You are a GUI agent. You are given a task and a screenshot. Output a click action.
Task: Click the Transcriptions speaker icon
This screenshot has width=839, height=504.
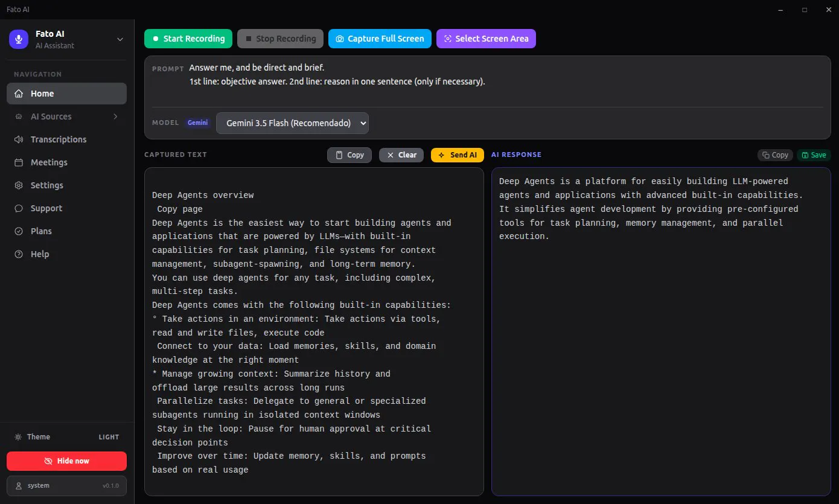click(19, 139)
